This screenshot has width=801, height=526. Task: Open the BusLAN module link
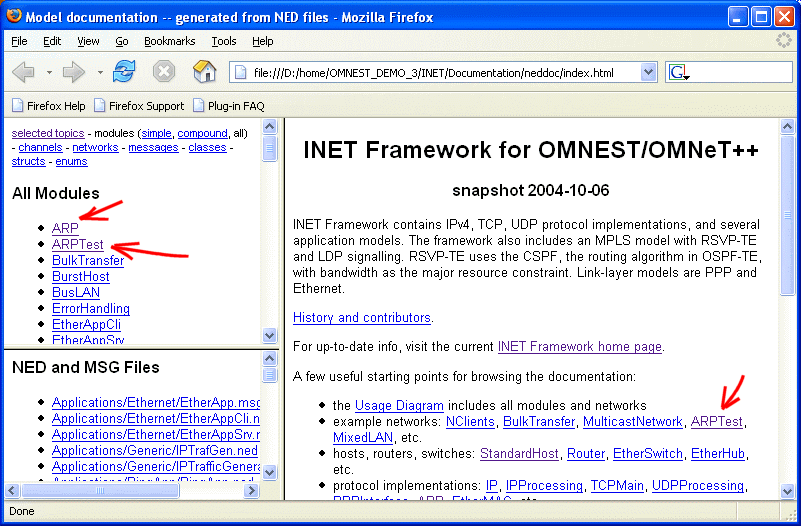76,292
